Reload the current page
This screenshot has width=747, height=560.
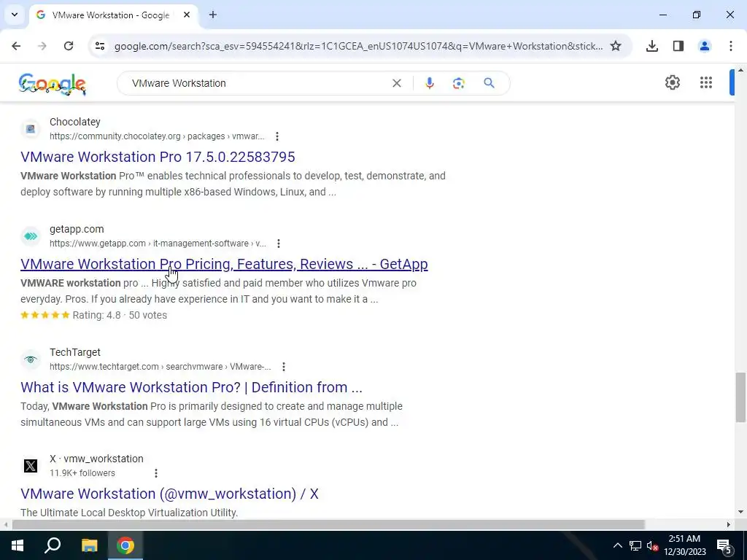pyautogui.click(x=69, y=46)
